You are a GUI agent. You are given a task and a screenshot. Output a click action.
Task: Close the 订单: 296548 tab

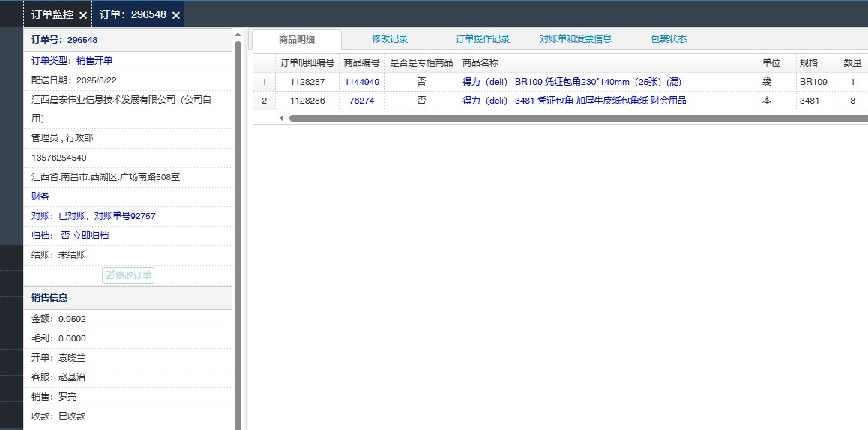pyautogui.click(x=175, y=15)
